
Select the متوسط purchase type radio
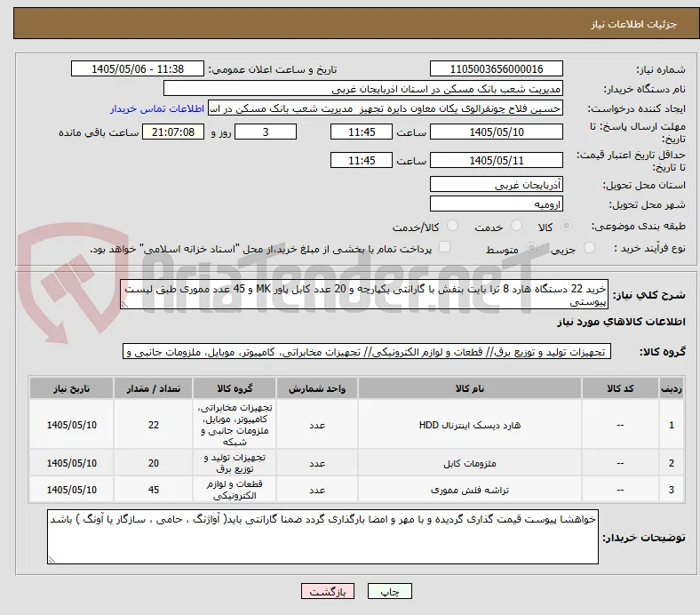tap(531, 248)
